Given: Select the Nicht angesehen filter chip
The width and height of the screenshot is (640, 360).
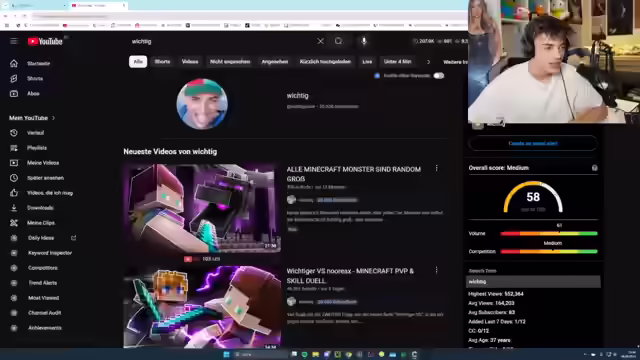Looking at the screenshot, I should tap(230, 62).
